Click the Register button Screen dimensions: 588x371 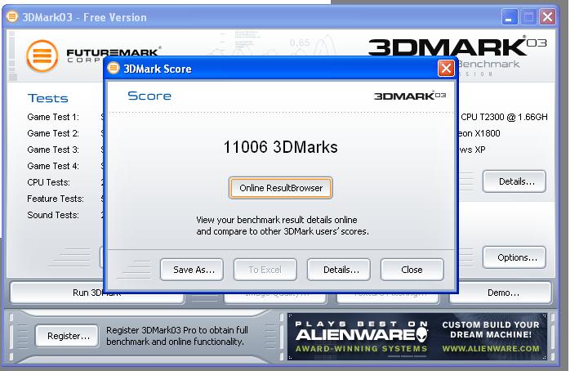(x=67, y=336)
